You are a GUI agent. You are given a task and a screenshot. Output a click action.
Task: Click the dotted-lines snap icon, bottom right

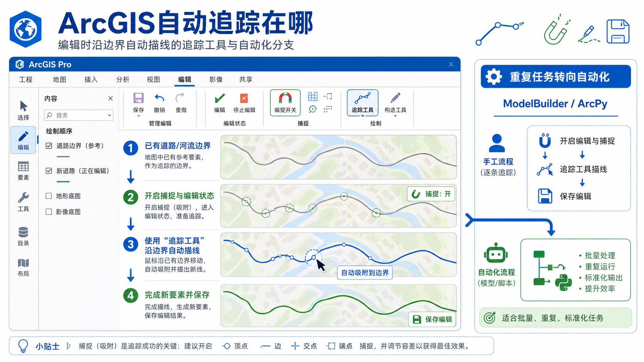(328, 109)
